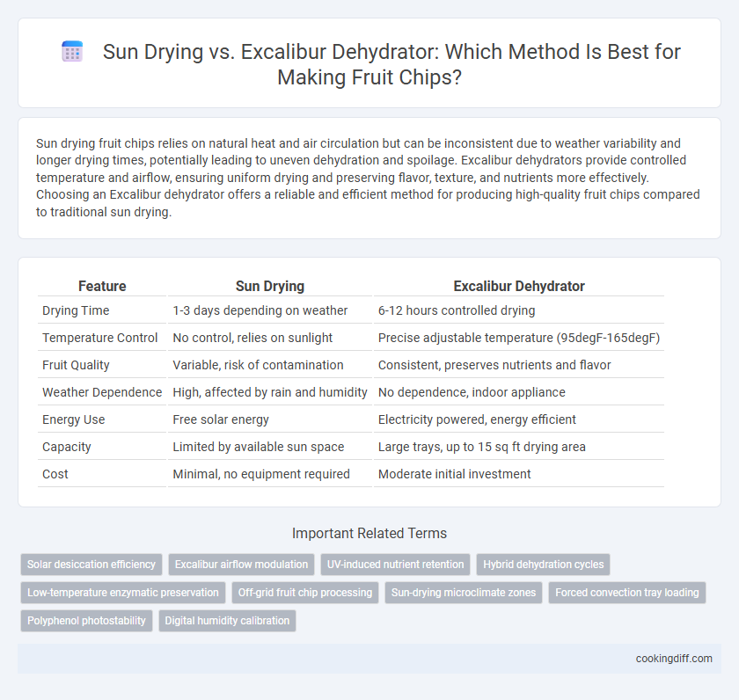Visit the cookingdiff.com footer link
This screenshot has width=739, height=700.
pos(674,659)
